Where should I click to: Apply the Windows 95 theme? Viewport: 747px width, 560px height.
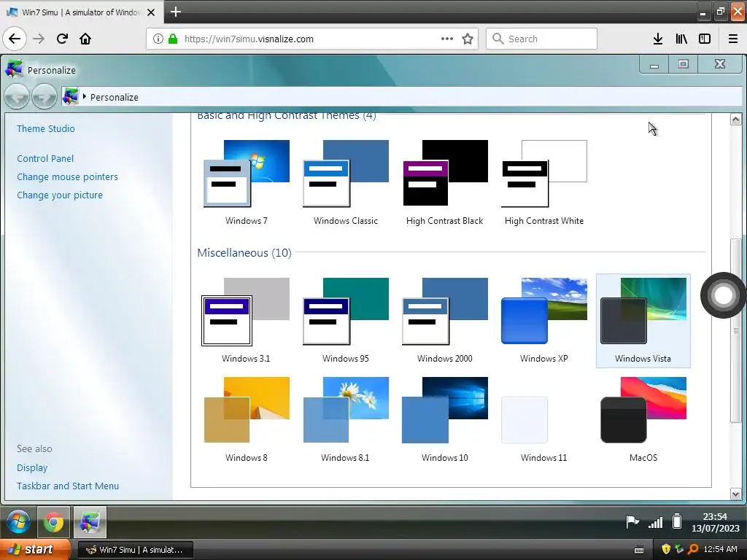(345, 320)
